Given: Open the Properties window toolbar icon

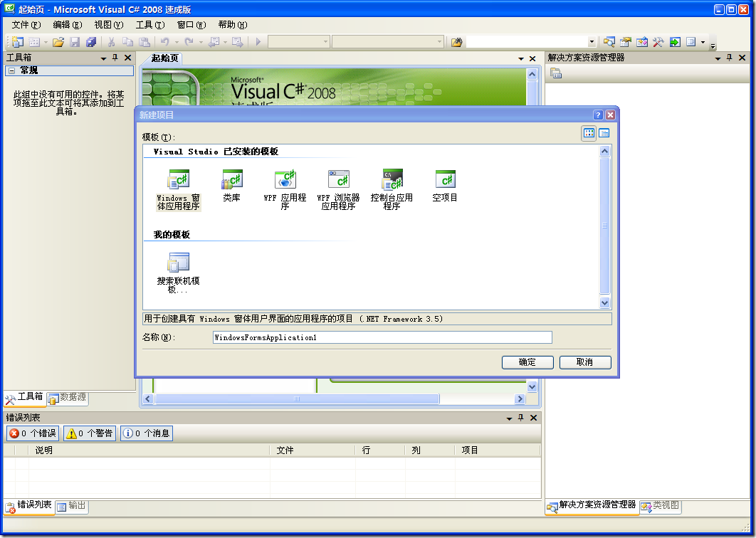Looking at the screenshot, I should 625,43.
